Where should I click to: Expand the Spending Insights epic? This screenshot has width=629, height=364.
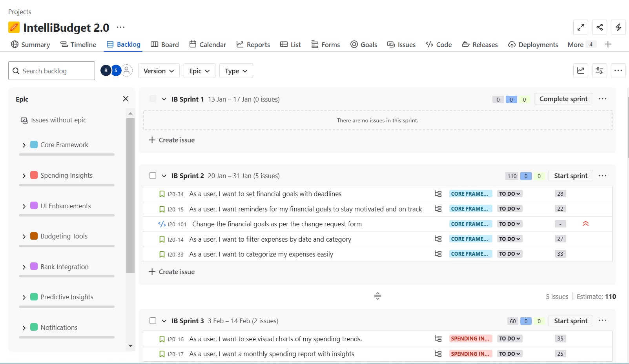tap(24, 176)
